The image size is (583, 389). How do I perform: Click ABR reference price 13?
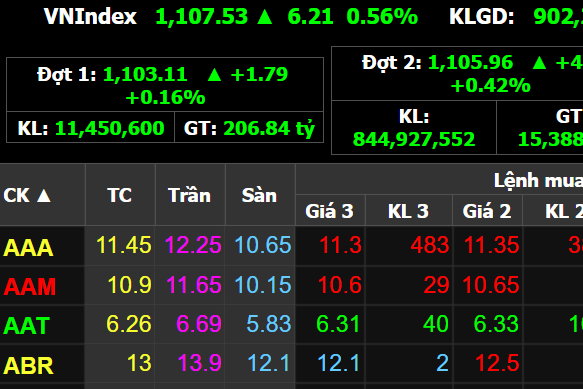(139, 363)
